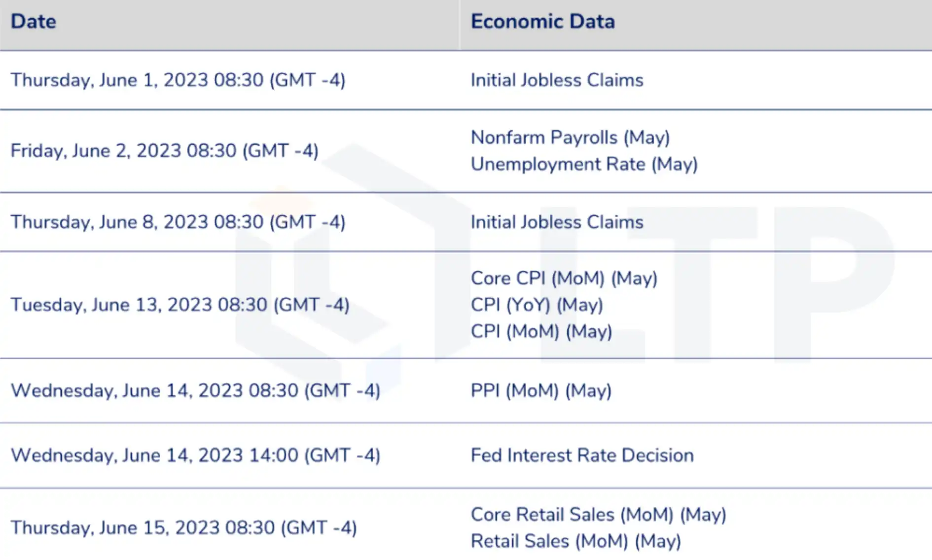This screenshot has width=932, height=560.
Task: Select the Thursday, June 8, 2023 date
Action: [178, 222]
